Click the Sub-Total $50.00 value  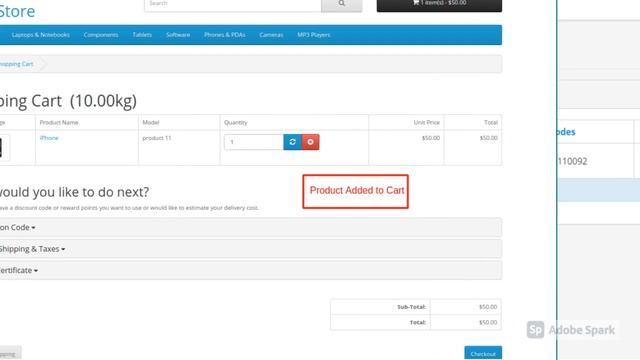[488, 307]
